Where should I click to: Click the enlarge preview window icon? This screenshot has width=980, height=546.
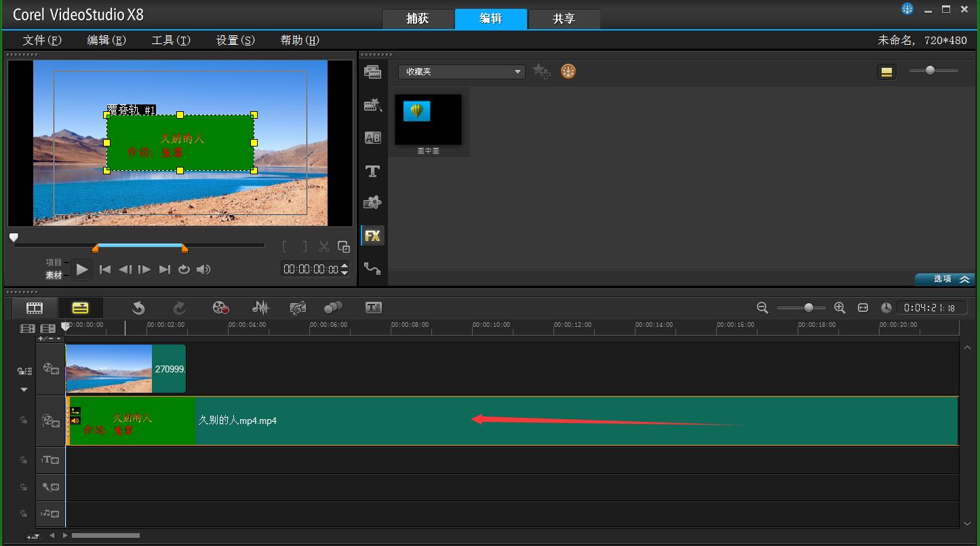344,247
